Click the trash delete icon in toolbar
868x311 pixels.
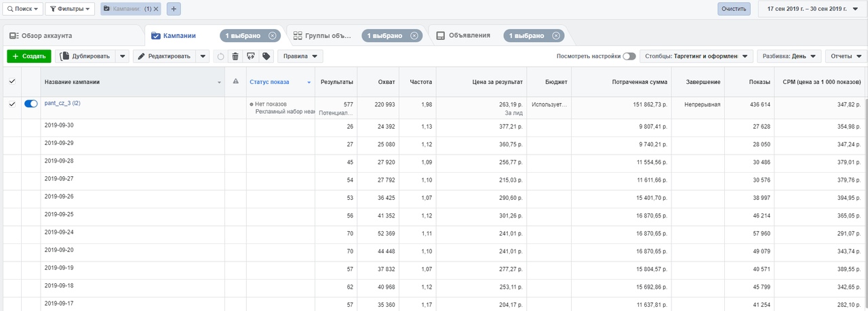pos(235,56)
